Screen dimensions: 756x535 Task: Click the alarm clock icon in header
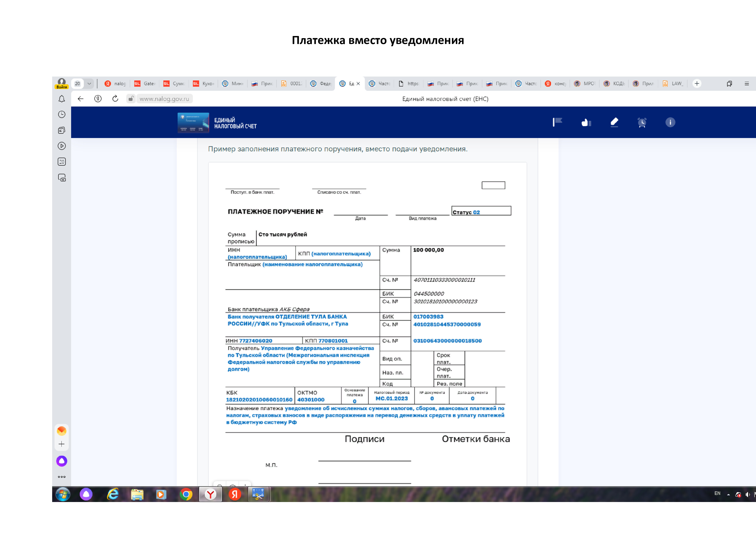[x=642, y=122]
